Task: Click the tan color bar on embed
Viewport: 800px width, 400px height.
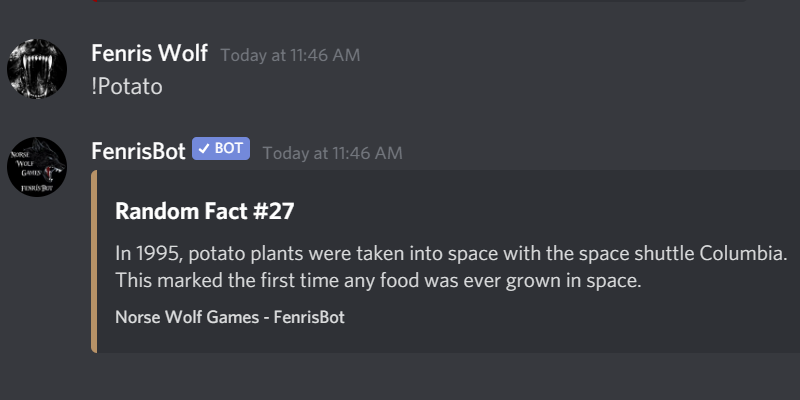Action: click(94, 261)
